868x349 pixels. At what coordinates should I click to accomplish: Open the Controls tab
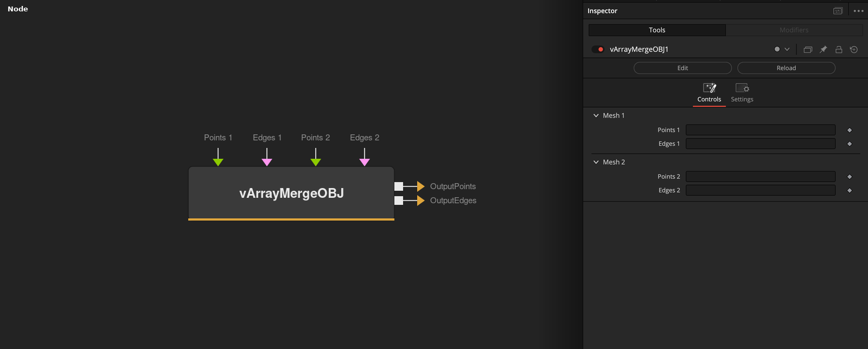pyautogui.click(x=709, y=93)
